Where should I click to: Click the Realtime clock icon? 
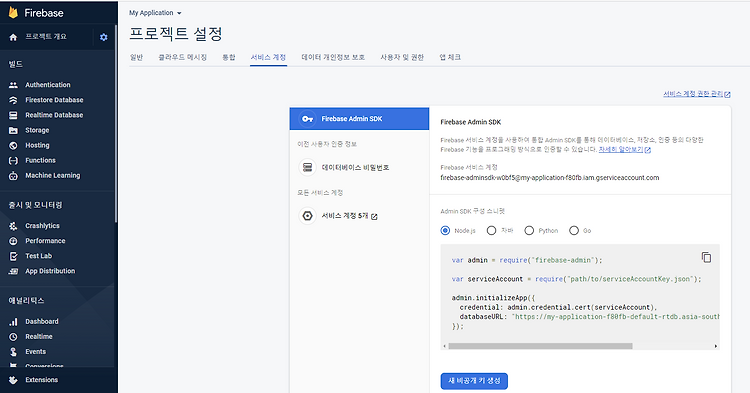coord(13,337)
